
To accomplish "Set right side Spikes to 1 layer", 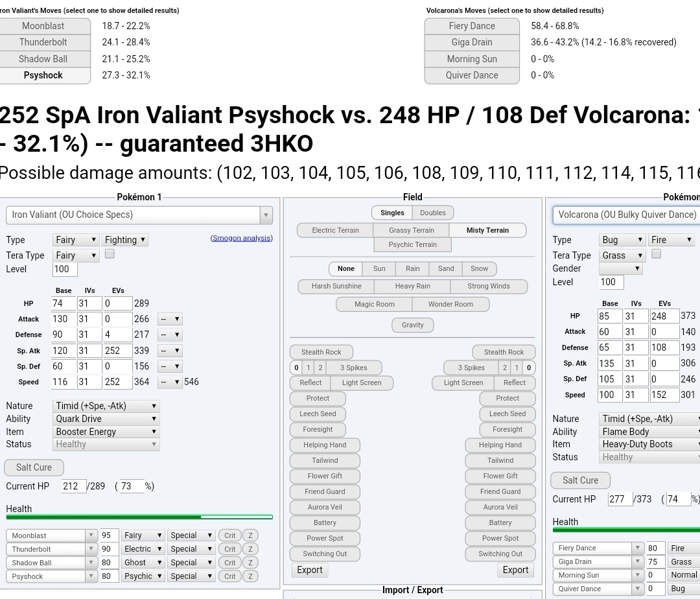I will click(517, 368).
